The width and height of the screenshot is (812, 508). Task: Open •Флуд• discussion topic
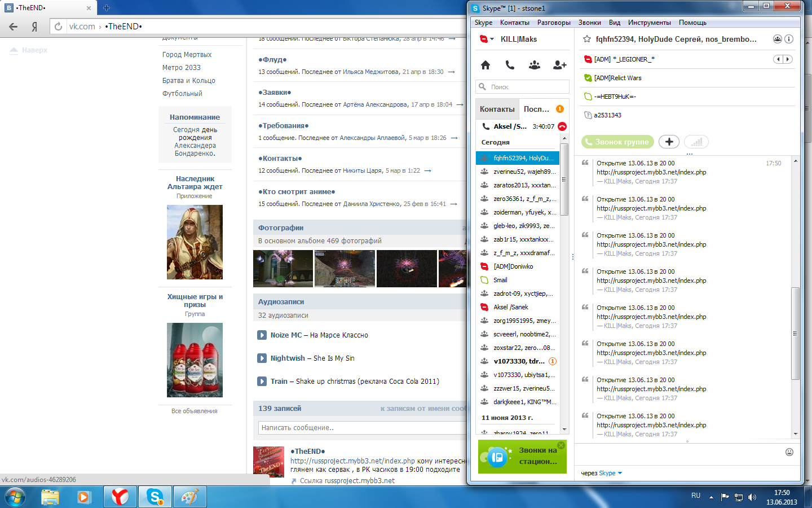pyautogui.click(x=272, y=59)
